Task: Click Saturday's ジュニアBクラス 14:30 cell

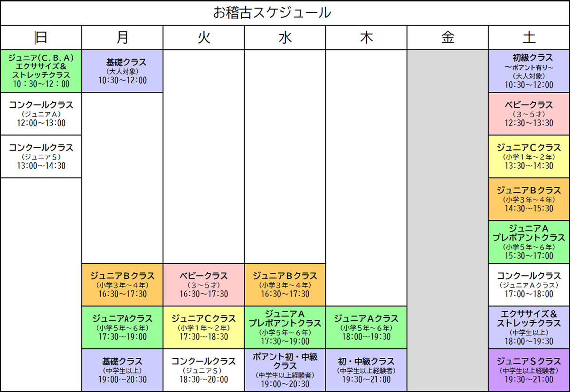Action: click(x=529, y=199)
